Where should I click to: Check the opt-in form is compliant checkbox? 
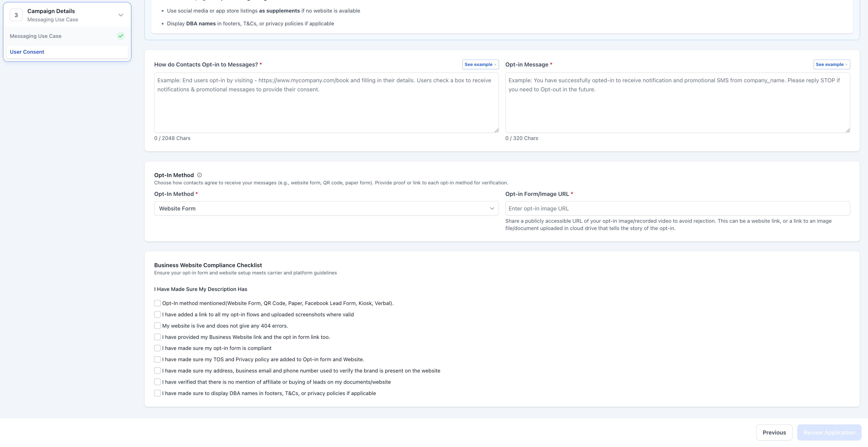pyautogui.click(x=157, y=348)
